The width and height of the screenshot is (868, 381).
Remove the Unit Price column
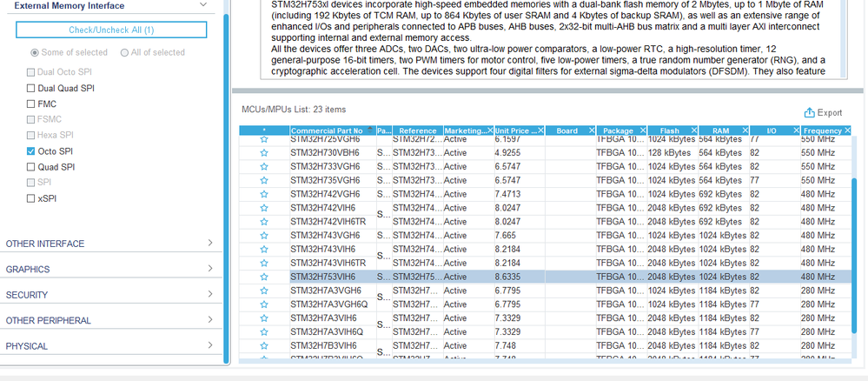(x=540, y=130)
